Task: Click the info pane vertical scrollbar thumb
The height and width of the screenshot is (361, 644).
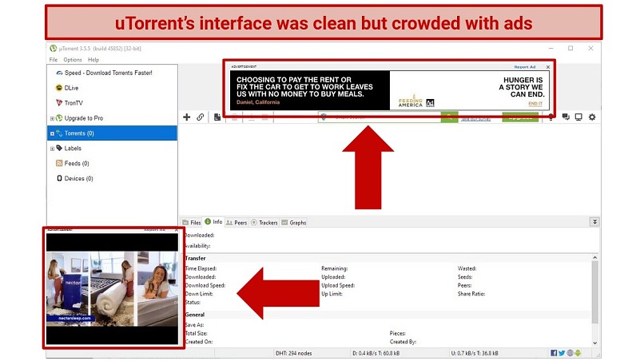Action: tap(594, 292)
